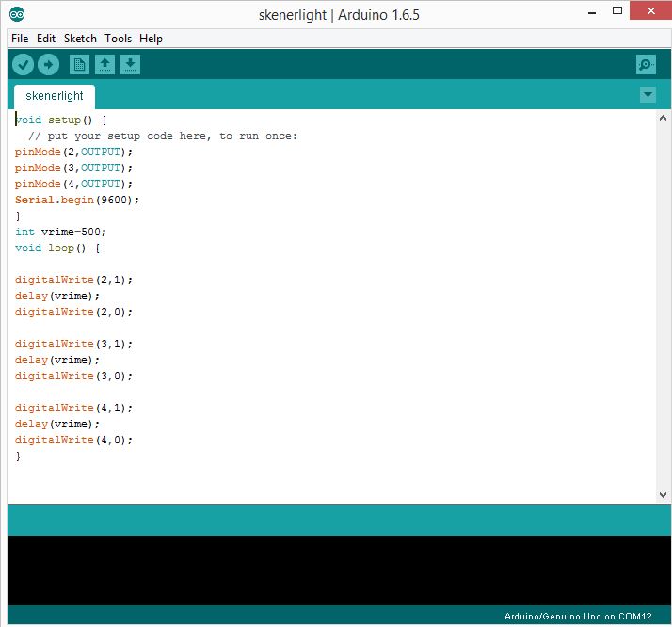Click the Arduino logo in title bar
The image size is (672, 627).
17,14
